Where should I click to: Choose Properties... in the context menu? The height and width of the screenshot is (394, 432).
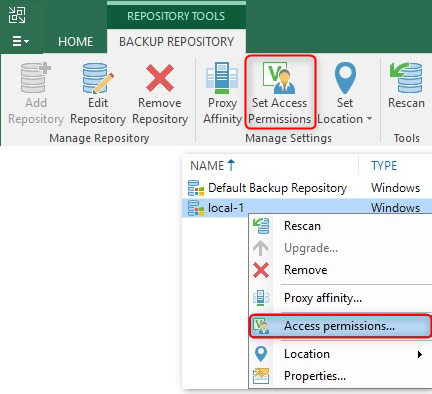[x=340, y=376]
